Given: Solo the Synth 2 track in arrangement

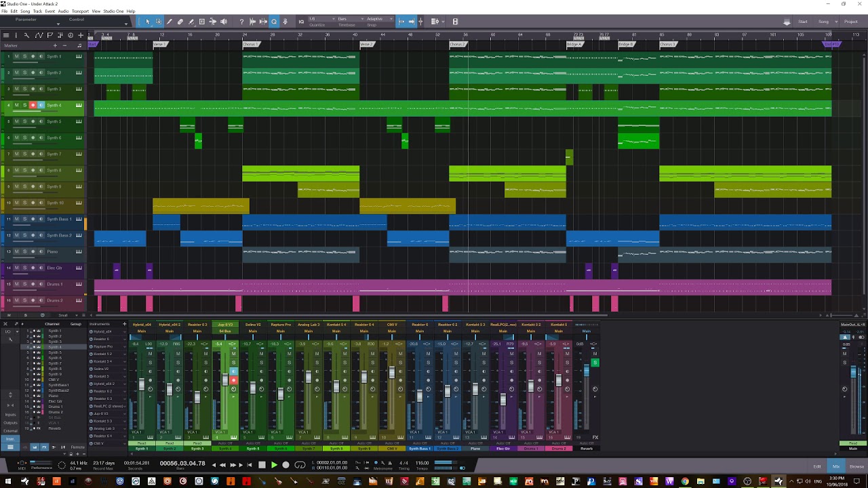Looking at the screenshot, I should (25, 73).
